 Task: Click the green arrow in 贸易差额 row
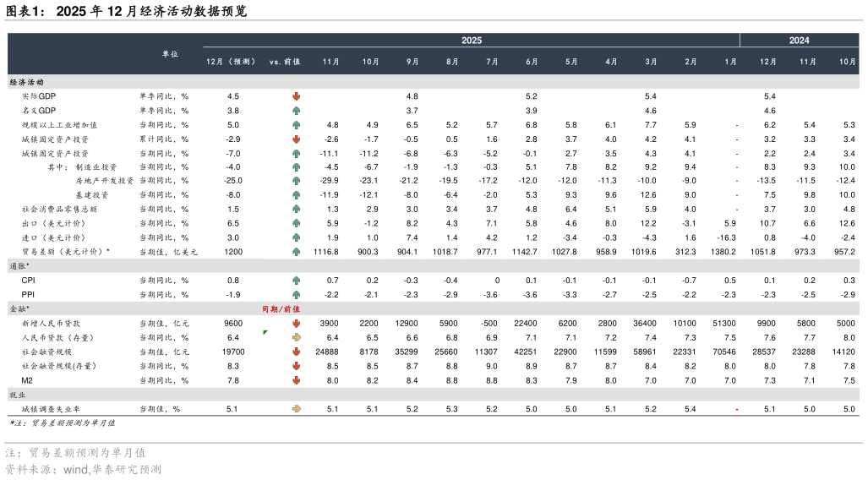tap(296, 252)
